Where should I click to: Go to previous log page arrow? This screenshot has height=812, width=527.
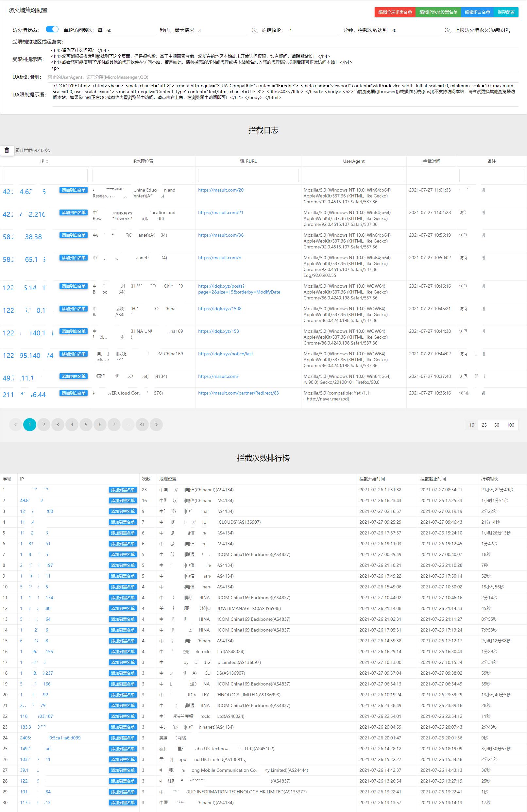pyautogui.click(x=16, y=424)
